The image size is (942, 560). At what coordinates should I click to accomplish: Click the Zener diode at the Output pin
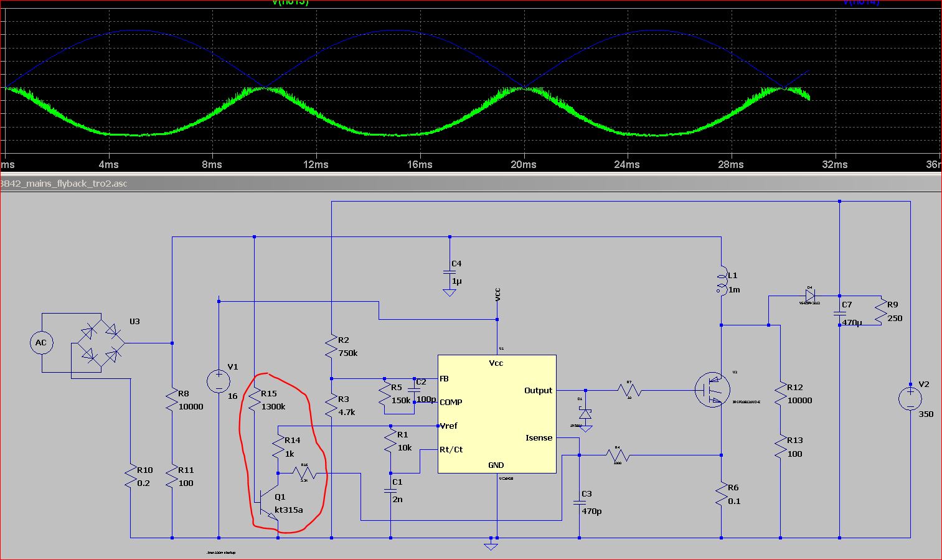pos(585,413)
